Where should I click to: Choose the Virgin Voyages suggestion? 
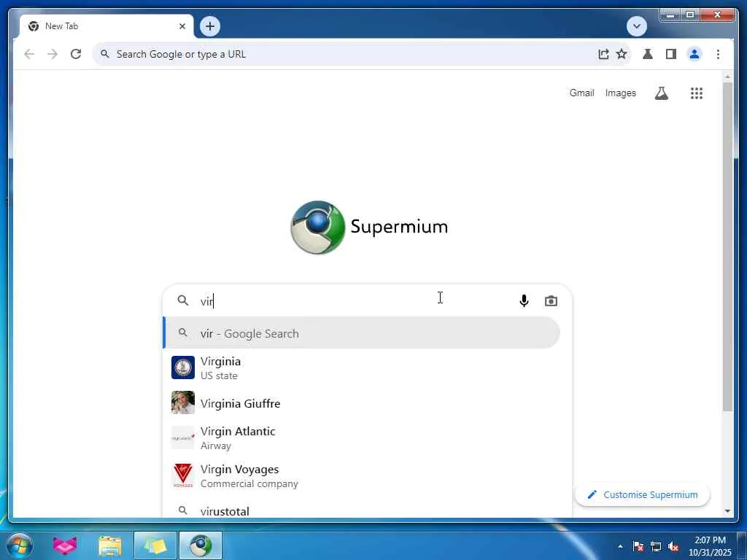point(362,475)
